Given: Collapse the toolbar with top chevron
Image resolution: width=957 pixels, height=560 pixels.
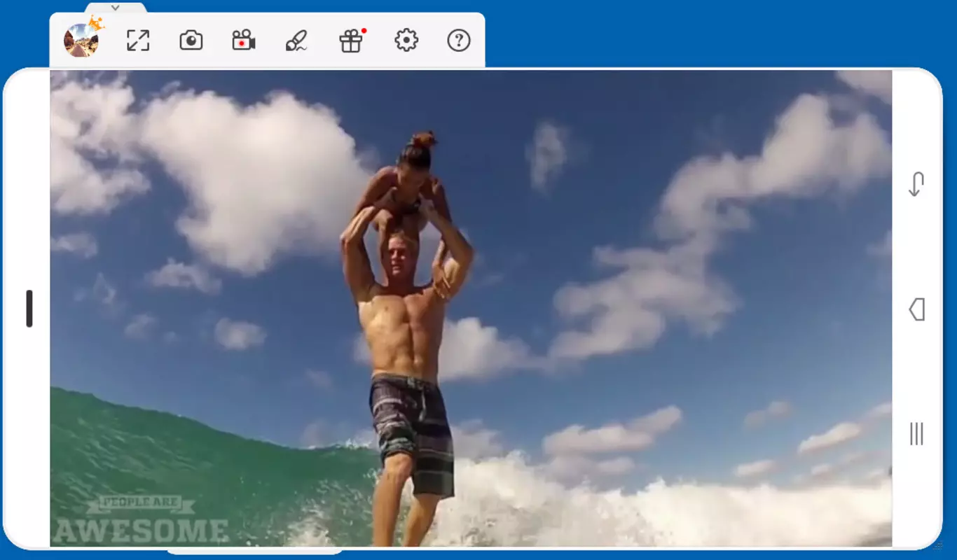Looking at the screenshot, I should (x=116, y=8).
